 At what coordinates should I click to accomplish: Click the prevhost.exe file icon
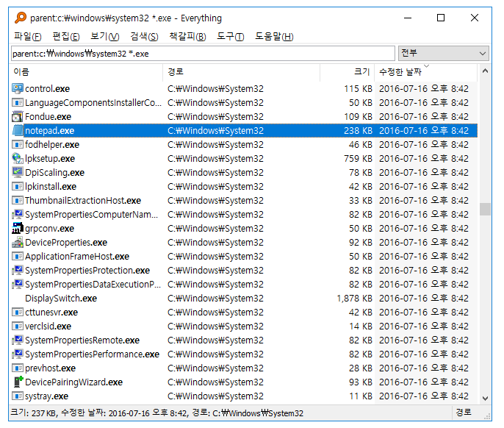coord(18,368)
